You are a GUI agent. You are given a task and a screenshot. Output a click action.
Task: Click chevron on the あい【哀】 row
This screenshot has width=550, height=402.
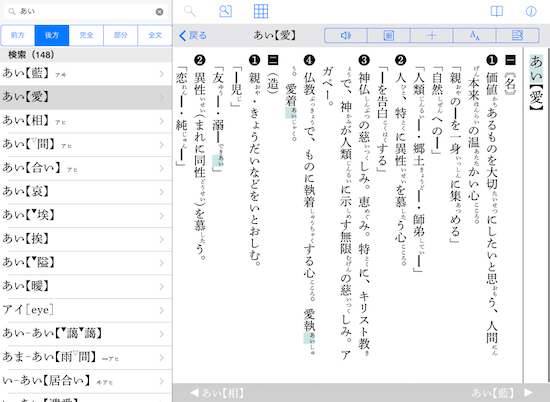(x=161, y=192)
